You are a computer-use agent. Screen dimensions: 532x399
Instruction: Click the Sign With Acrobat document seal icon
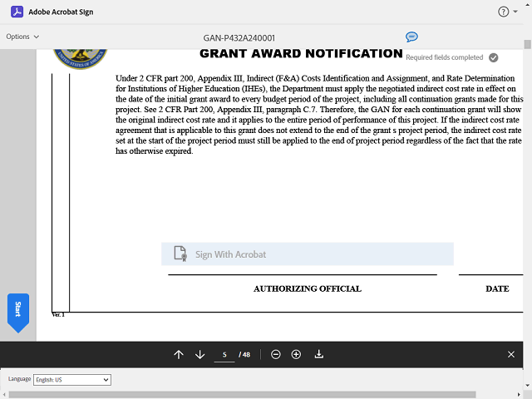coord(180,254)
